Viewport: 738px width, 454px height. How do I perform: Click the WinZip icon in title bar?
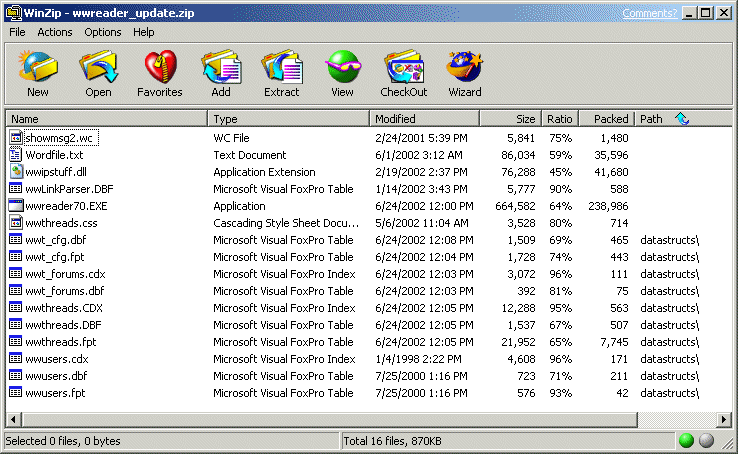pos(13,13)
